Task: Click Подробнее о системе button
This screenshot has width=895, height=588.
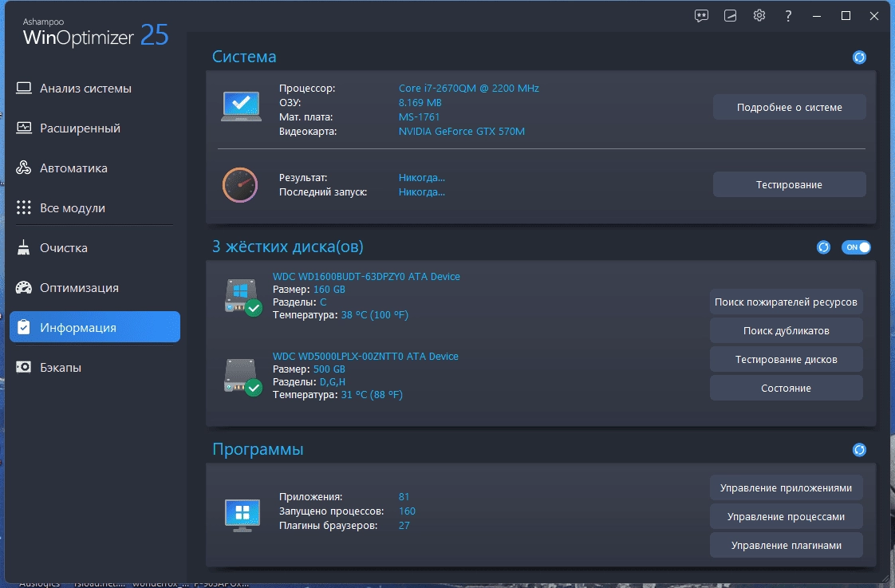Action: tap(790, 108)
